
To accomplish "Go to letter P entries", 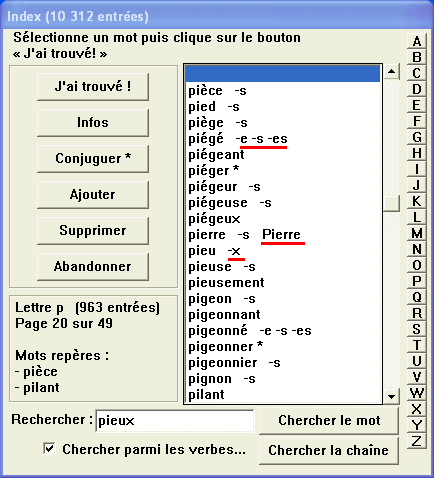I will tap(416, 281).
